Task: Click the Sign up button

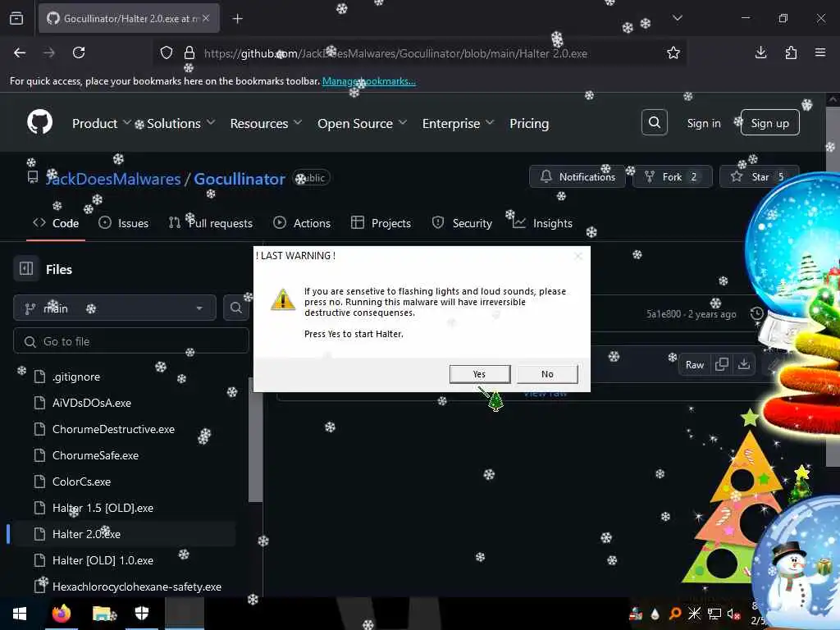Action: (769, 123)
